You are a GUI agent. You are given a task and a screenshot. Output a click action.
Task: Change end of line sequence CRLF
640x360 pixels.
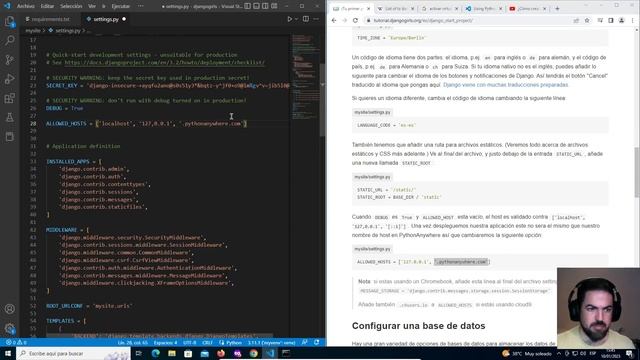[x=207, y=343]
